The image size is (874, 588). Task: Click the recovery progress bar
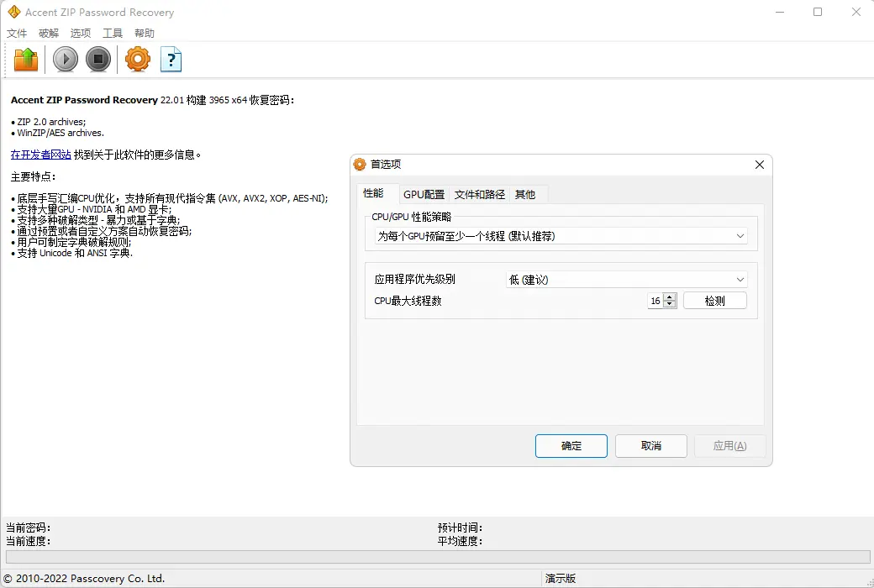pos(438,557)
